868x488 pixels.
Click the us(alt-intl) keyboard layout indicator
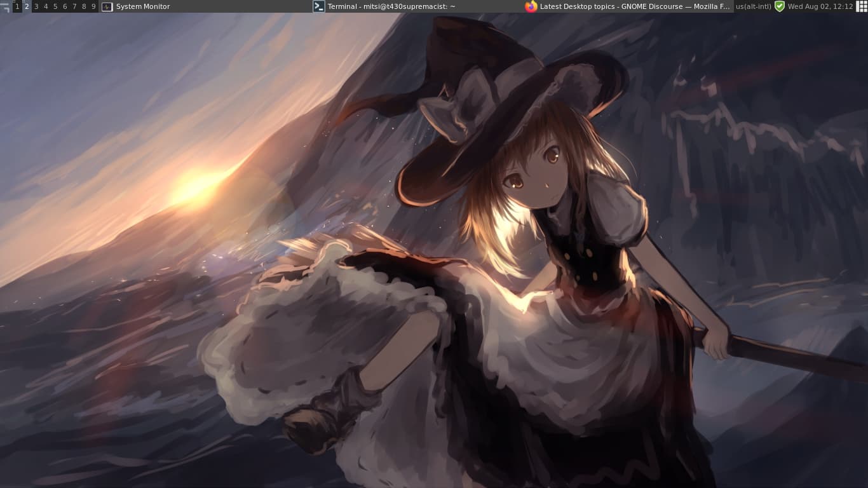click(x=753, y=6)
